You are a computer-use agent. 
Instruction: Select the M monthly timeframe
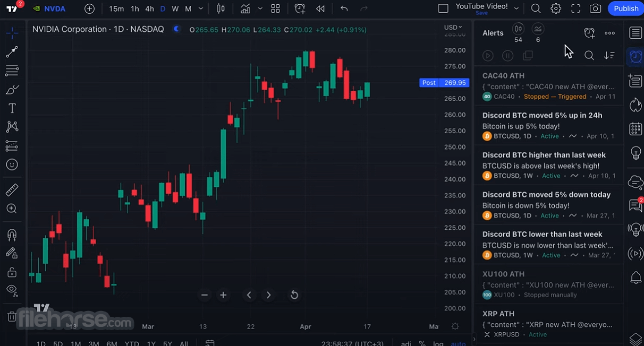coord(188,8)
